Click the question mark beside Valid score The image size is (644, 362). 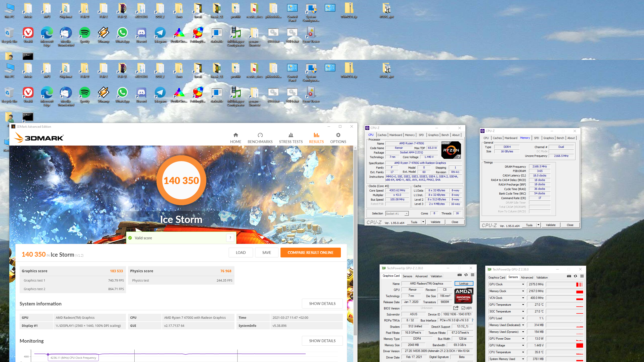[230, 238]
